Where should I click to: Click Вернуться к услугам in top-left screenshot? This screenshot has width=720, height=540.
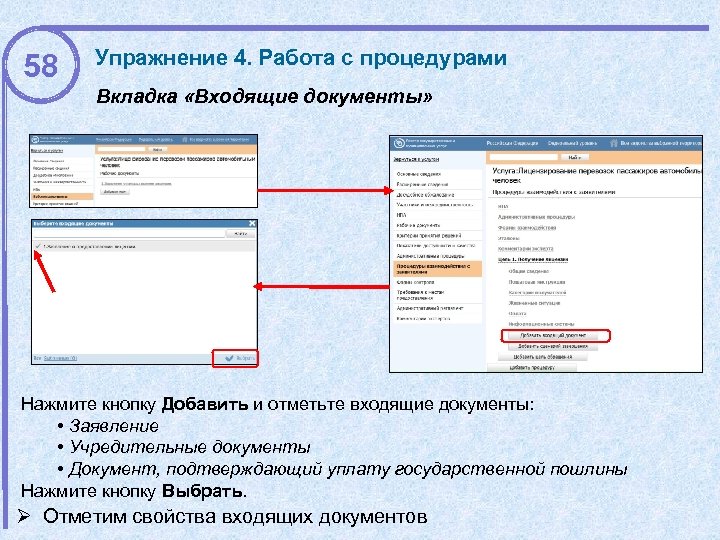[x=47, y=150]
